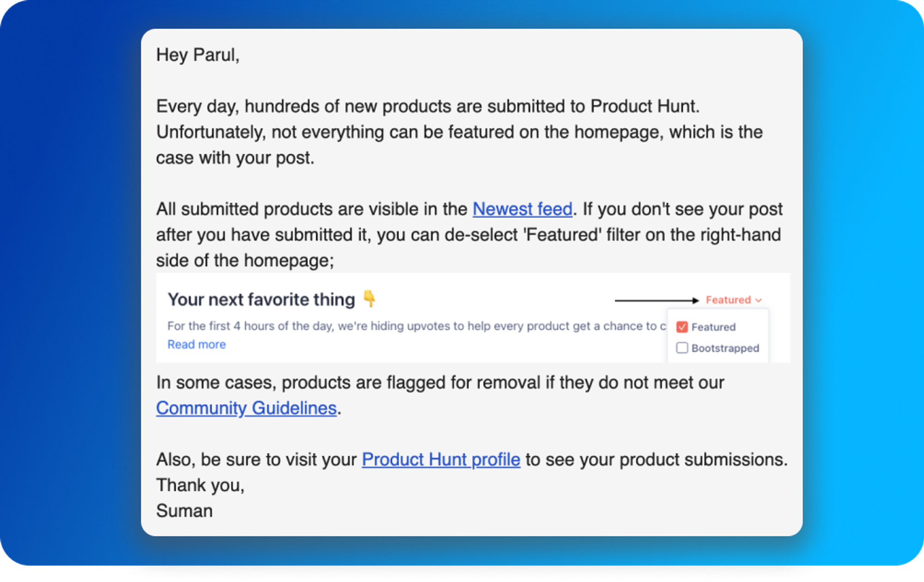This screenshot has width=924, height=582.
Task: Click the upvotes hiding notice text
Action: coord(416,326)
